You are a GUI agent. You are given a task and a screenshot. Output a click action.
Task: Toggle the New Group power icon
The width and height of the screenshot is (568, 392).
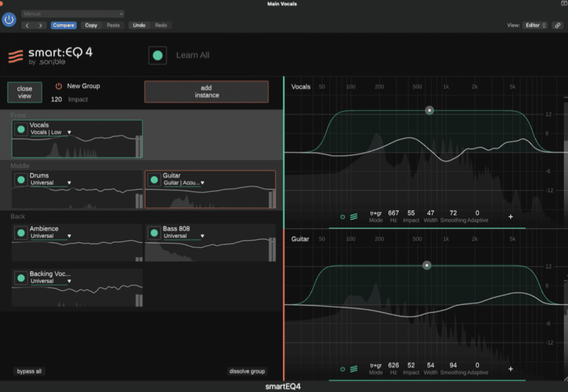(58, 86)
